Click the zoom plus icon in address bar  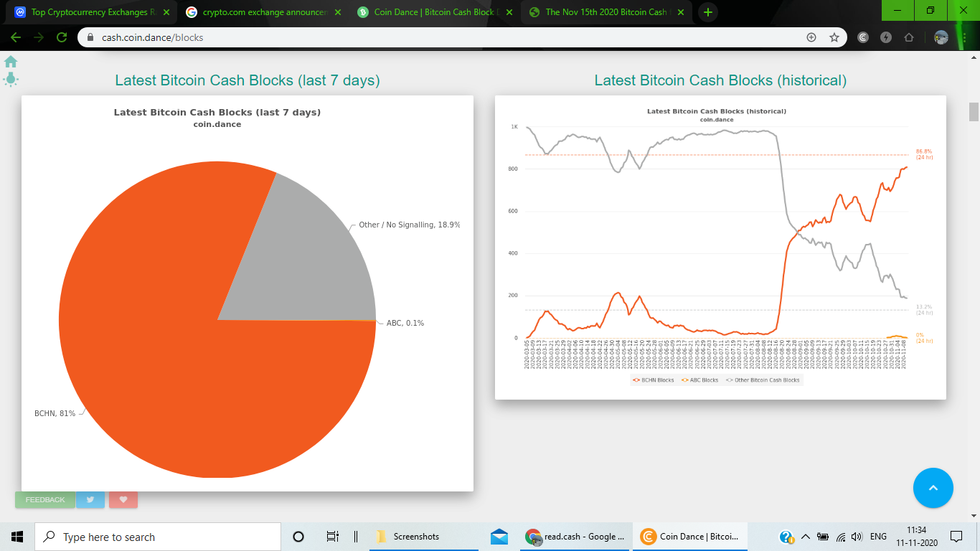point(811,37)
